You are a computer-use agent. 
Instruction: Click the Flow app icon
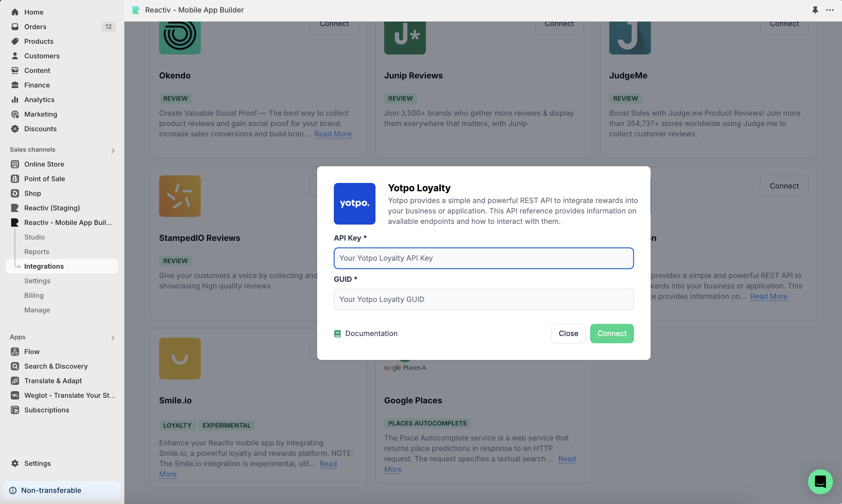[x=15, y=352]
